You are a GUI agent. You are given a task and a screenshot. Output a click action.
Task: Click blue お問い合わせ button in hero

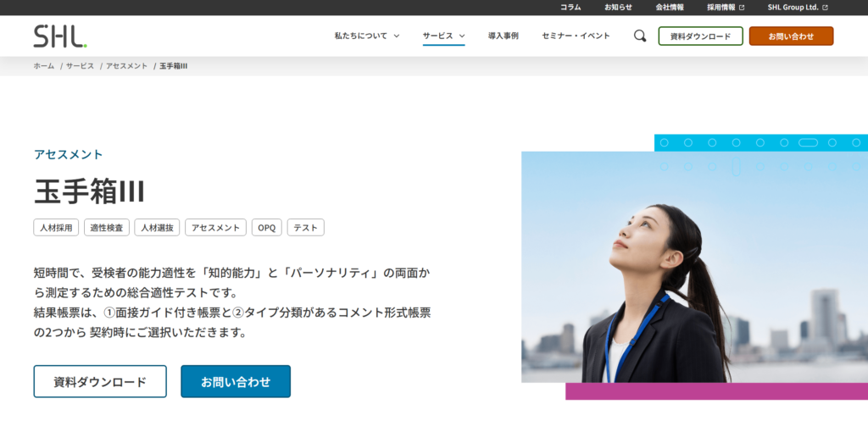pos(236,381)
